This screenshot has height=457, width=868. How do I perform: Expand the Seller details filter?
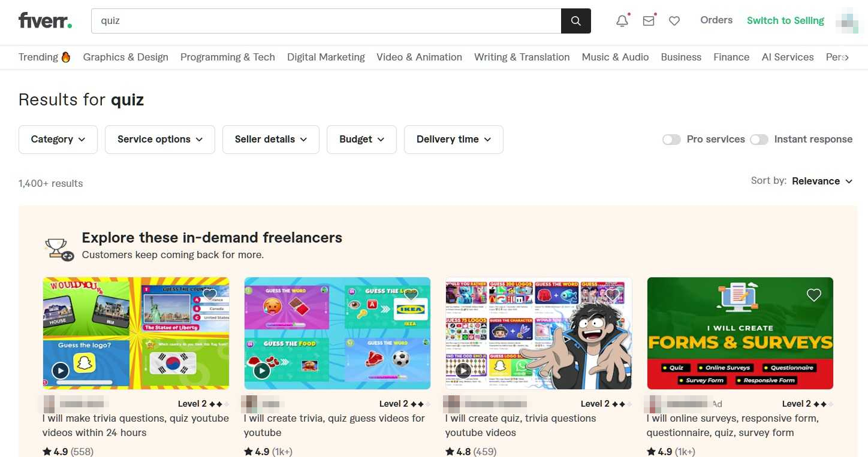click(271, 140)
